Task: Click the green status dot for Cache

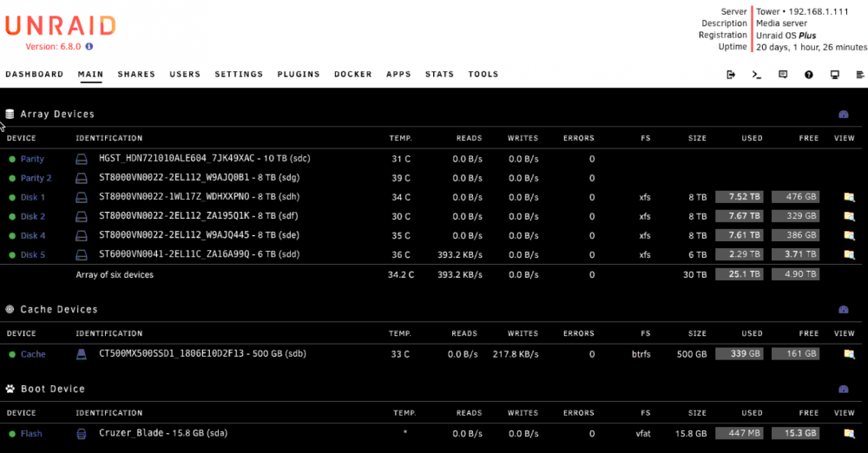Action: [12, 354]
